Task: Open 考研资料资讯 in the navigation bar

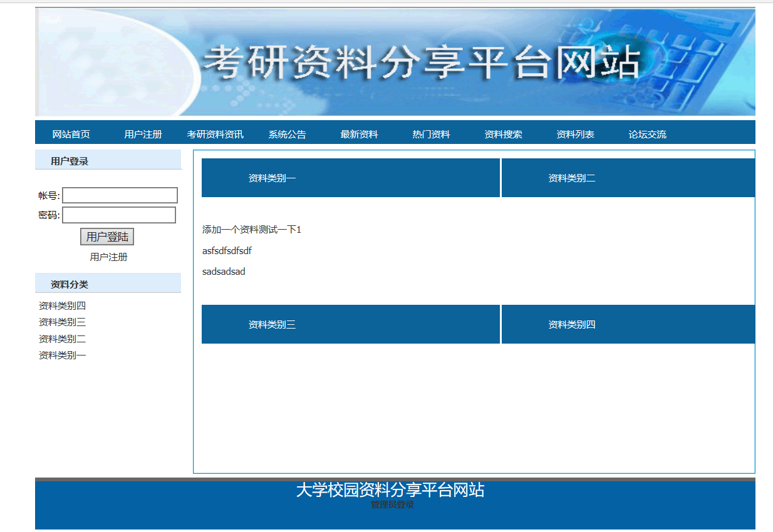Action: [x=215, y=135]
